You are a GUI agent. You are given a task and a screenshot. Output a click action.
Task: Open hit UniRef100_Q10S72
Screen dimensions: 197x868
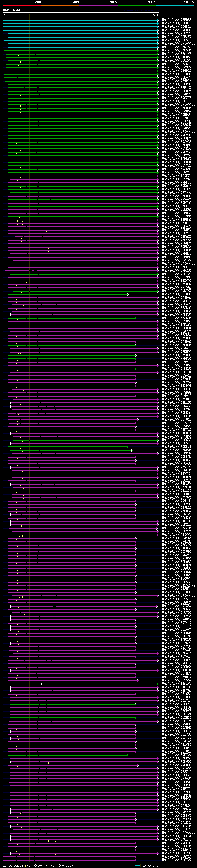pos(177,67)
